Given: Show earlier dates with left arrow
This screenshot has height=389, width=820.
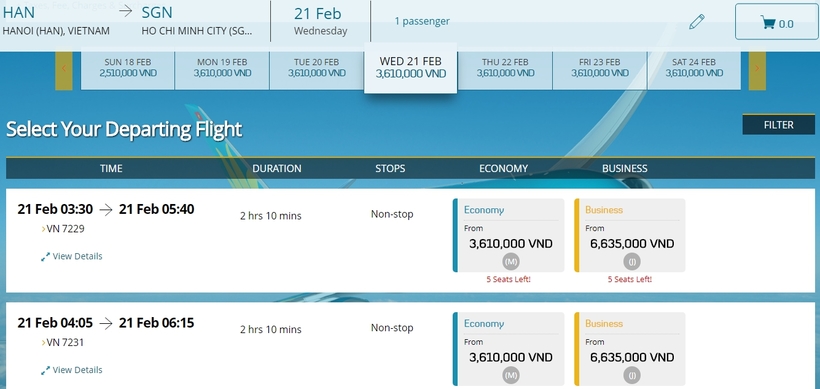Looking at the screenshot, I should 64,68.
